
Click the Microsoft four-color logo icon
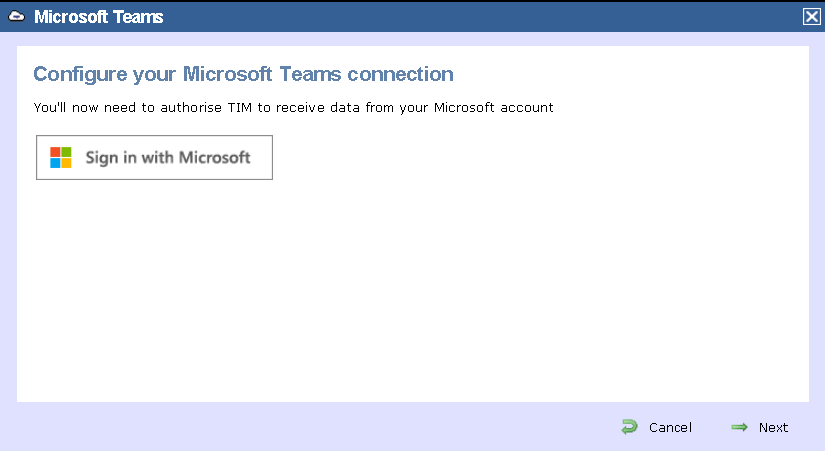pyautogui.click(x=61, y=157)
